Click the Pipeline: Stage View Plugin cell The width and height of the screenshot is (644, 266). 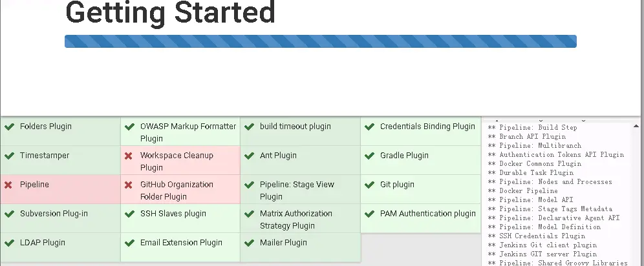[297, 190]
